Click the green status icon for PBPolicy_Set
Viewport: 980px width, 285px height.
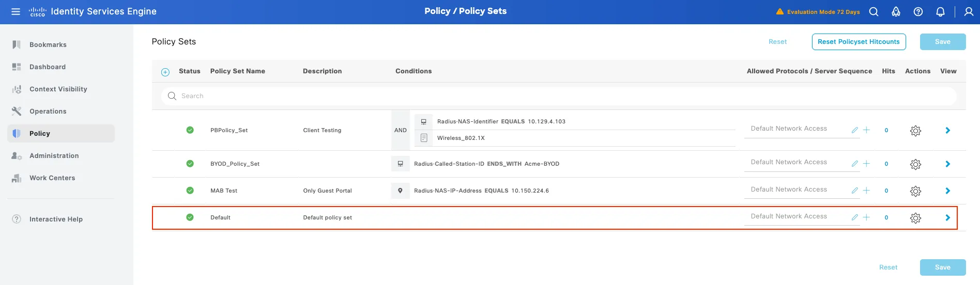click(x=190, y=130)
